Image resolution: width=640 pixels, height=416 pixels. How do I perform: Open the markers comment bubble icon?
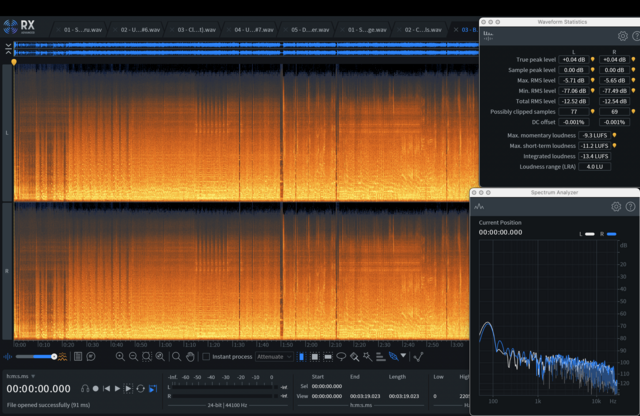pyautogui.click(x=91, y=356)
